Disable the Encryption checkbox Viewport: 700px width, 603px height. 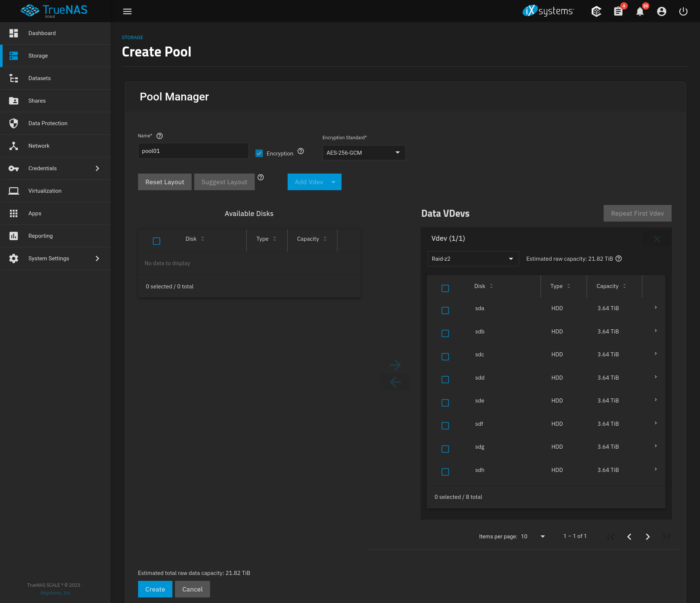259,153
